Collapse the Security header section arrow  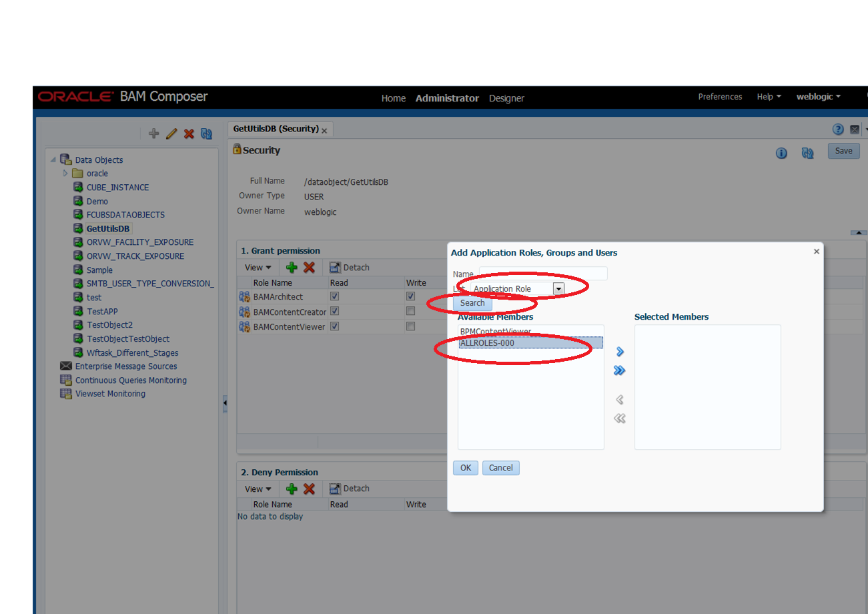[x=859, y=232]
